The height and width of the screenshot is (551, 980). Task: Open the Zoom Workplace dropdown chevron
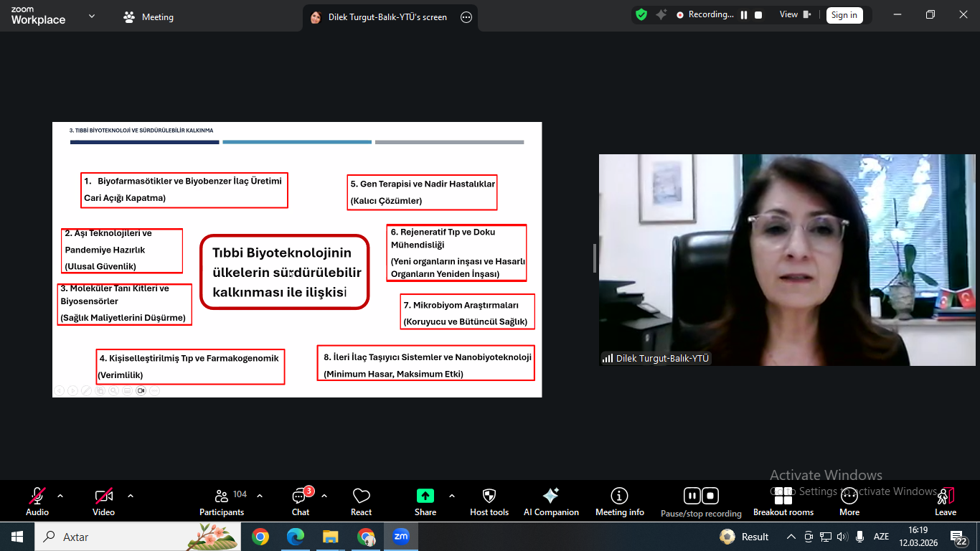[92, 16]
